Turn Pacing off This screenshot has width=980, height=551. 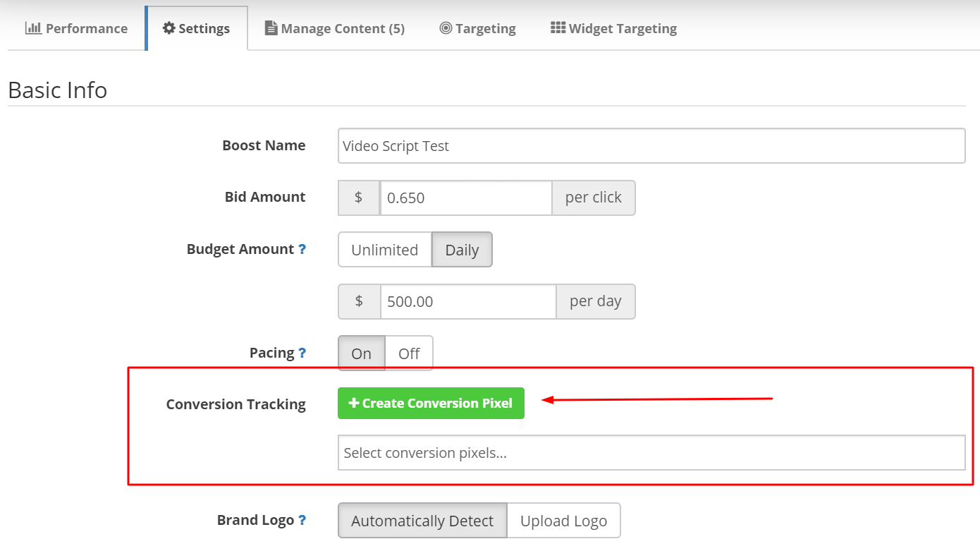click(x=409, y=353)
